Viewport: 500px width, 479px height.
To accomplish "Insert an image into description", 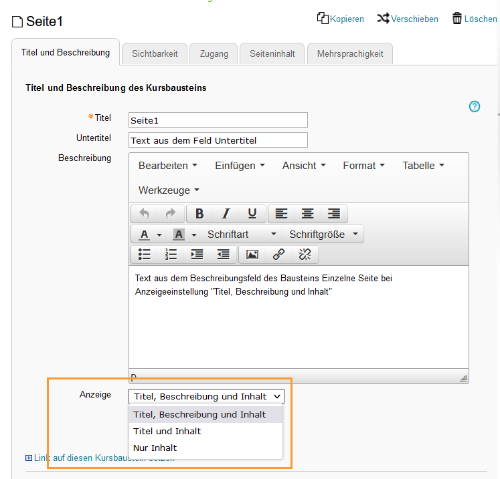I will tap(252, 255).
